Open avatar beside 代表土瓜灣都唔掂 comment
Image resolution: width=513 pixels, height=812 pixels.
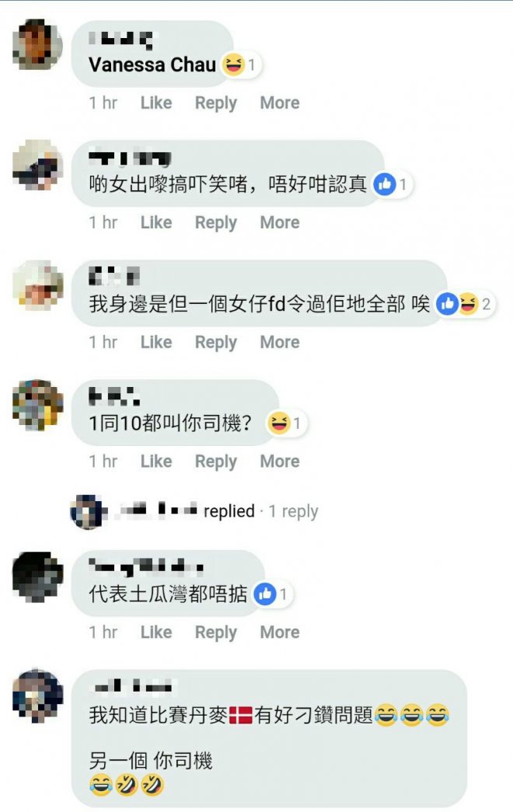37,577
